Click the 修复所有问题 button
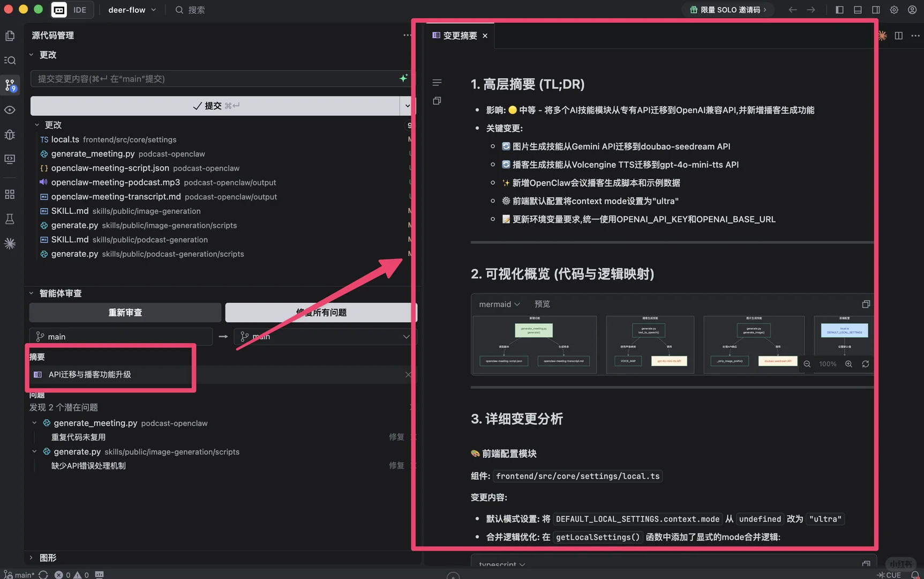 click(321, 313)
